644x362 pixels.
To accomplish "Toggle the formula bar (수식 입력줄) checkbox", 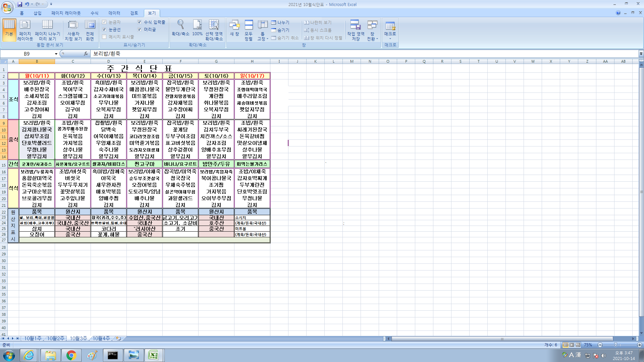I will click(x=140, y=22).
